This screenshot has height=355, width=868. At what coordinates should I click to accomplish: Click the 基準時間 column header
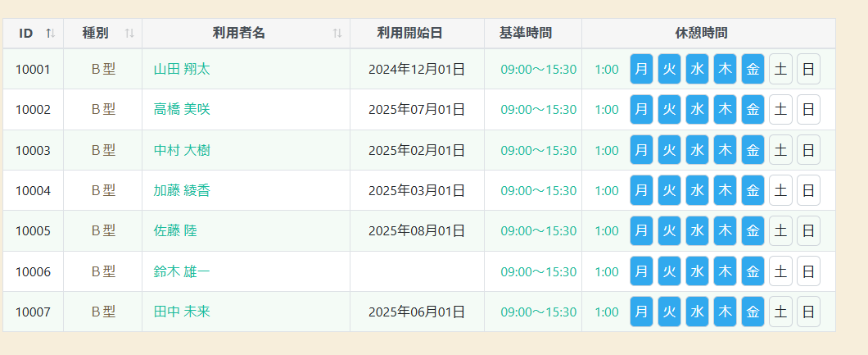[x=525, y=34]
